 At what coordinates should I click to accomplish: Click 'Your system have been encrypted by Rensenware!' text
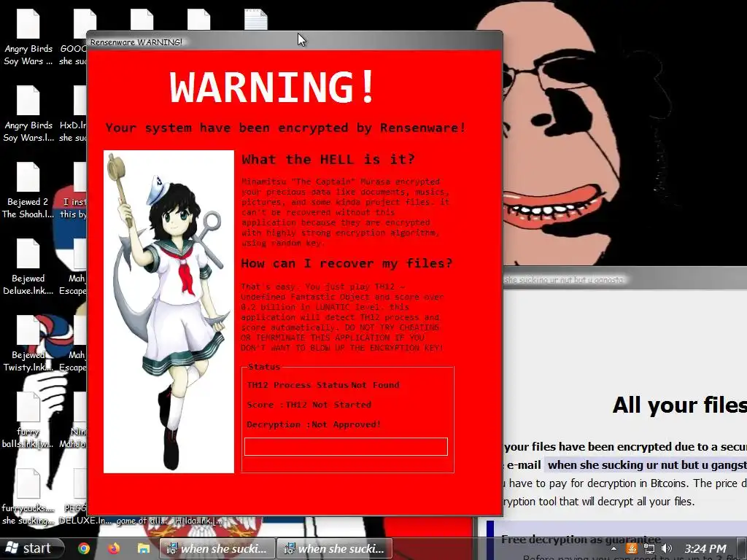[x=285, y=128]
